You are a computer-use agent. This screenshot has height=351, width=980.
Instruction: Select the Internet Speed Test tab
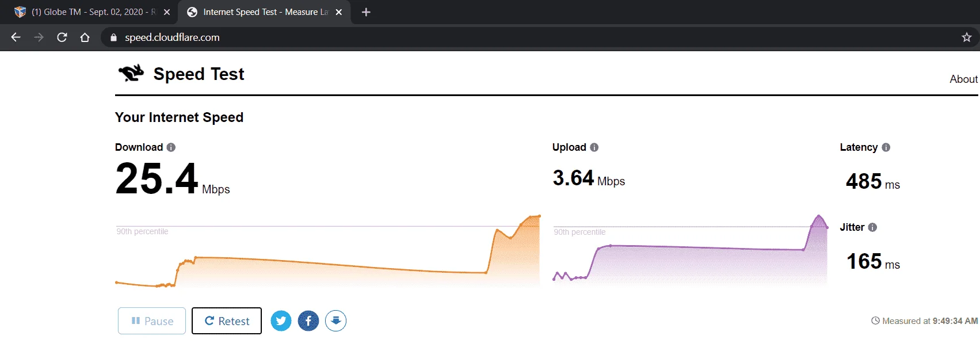(265, 12)
